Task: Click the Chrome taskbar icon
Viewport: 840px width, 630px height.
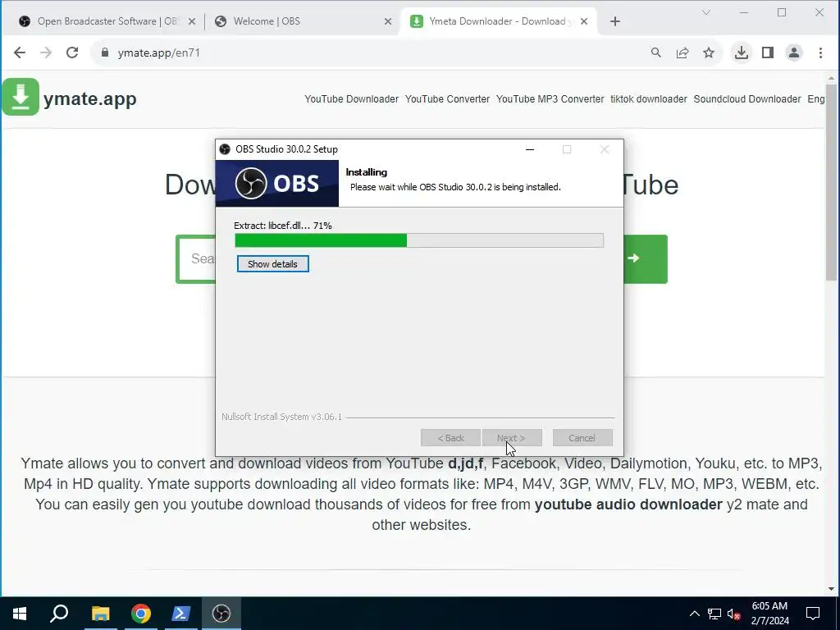Action: [141, 614]
